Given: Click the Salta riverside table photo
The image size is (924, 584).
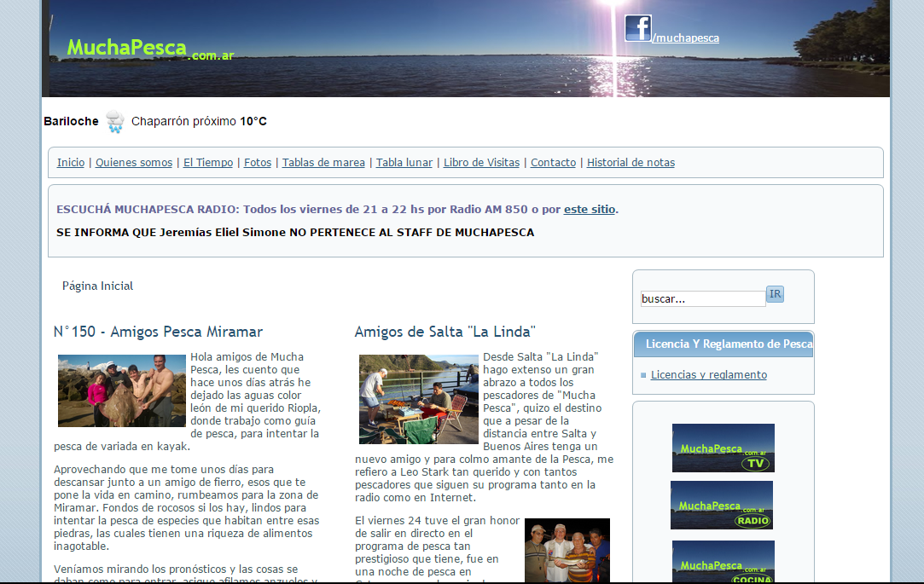Looking at the screenshot, I should (x=419, y=399).
